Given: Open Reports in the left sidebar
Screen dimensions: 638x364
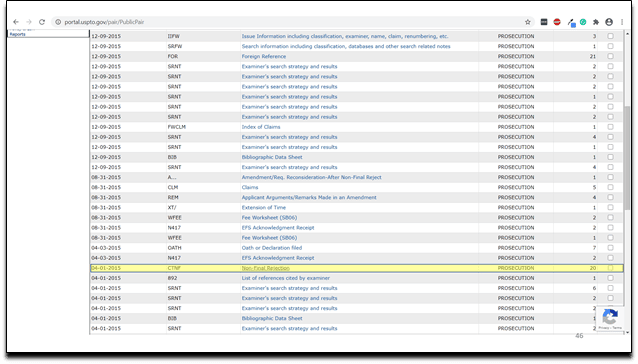Looking at the screenshot, I should pos(17,34).
